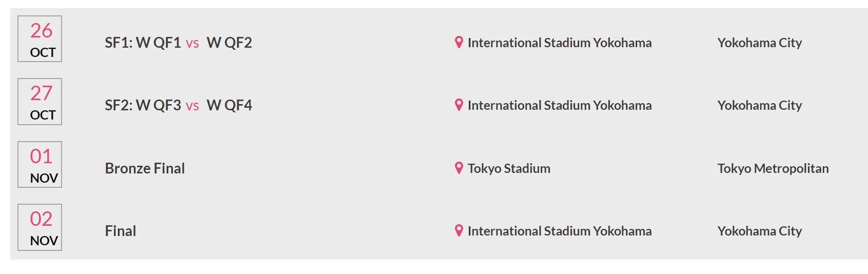This screenshot has height=274, width=868.
Task: Click International Stadium Yokohama for SF2
Action: click(560, 105)
